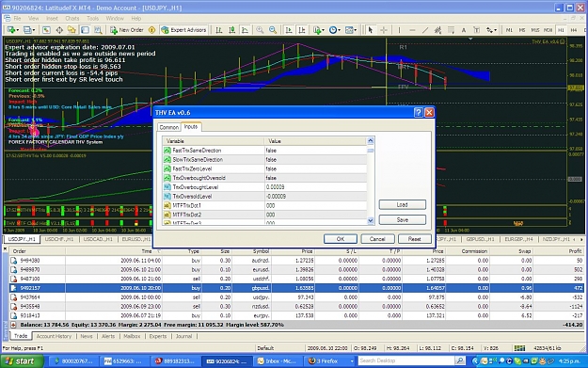Screen dimensions: 588x368
Task: Switch to the Common tab in dialog
Action: [x=169, y=127]
